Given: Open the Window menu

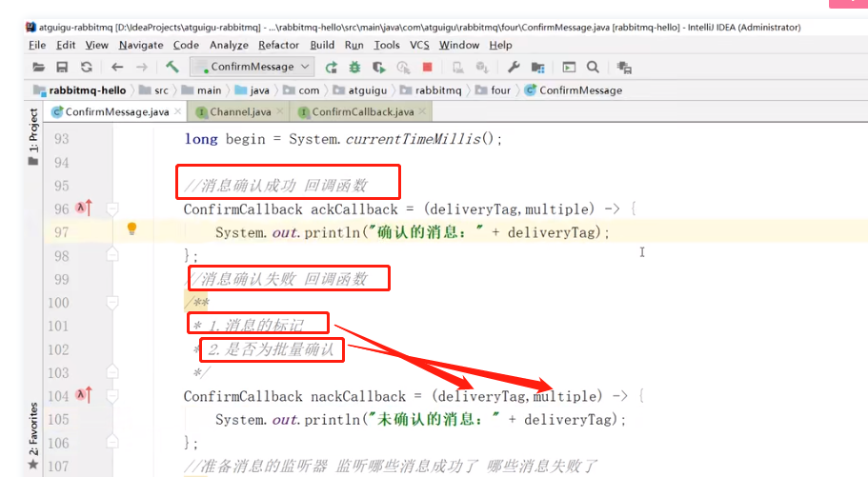Looking at the screenshot, I should click(x=459, y=45).
